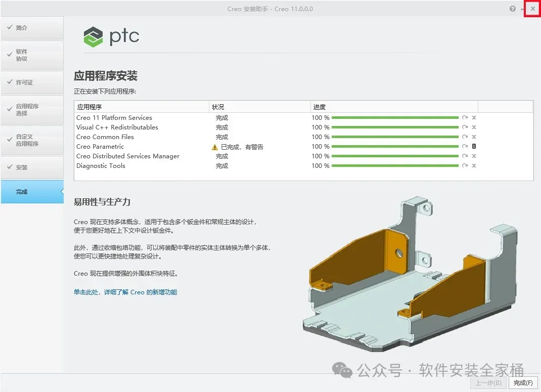Click the title text Creo 安装助手 - Creo 11.0.0.0
Screen dimensions: 541x392
[270, 9]
